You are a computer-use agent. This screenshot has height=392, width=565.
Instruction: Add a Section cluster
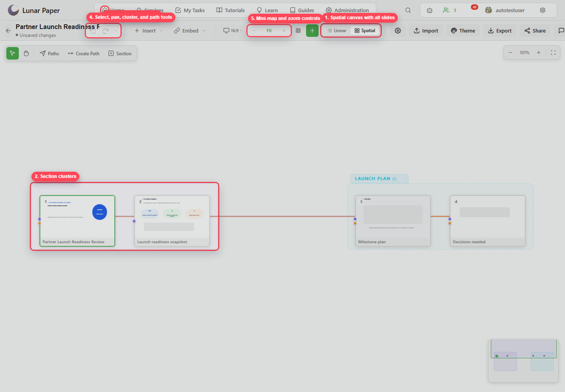pos(120,53)
